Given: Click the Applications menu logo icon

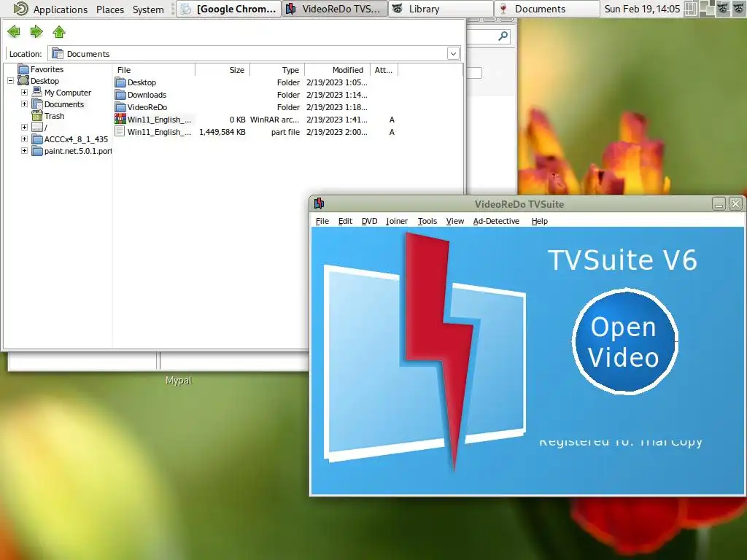Looking at the screenshot, I should [x=20, y=9].
